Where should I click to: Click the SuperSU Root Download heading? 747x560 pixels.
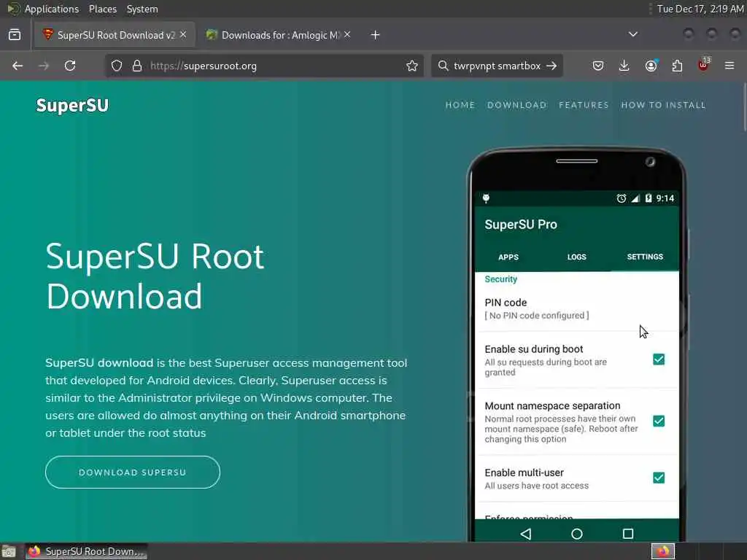click(x=155, y=276)
